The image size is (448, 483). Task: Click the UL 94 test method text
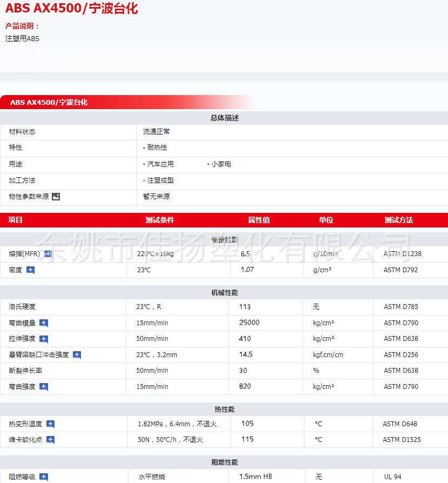pyautogui.click(x=392, y=477)
